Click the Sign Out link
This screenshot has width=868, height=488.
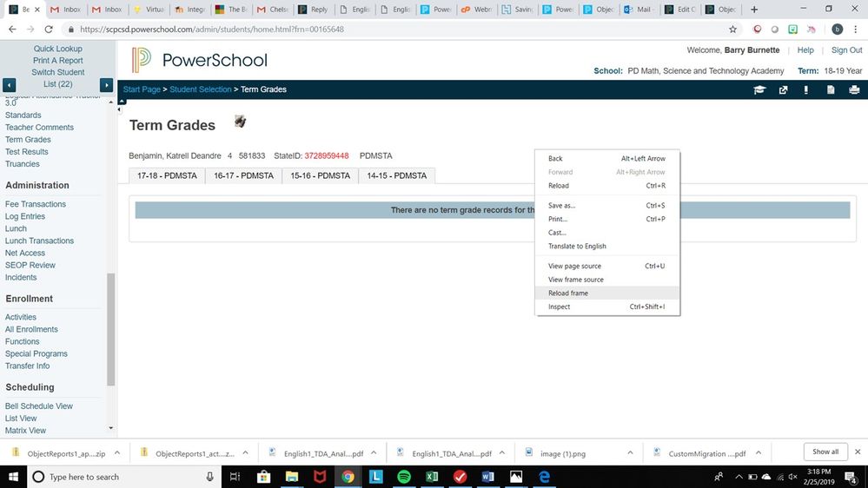click(x=846, y=49)
